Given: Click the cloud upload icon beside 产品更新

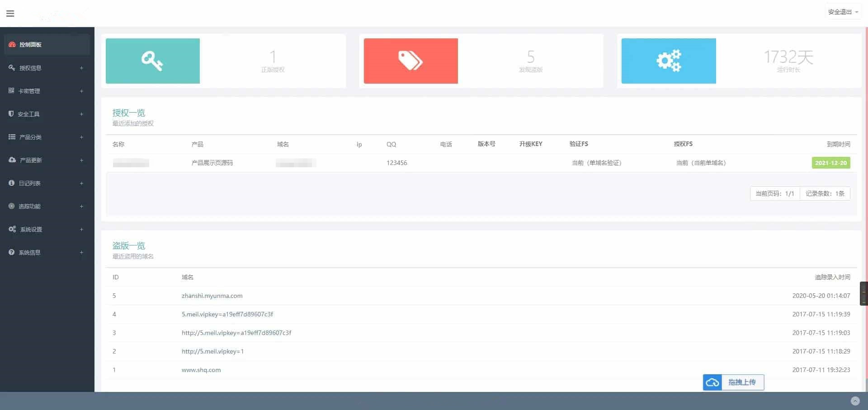Looking at the screenshot, I should (x=12, y=160).
